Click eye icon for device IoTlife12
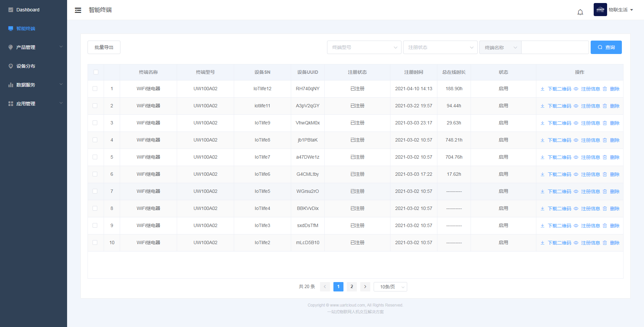 pos(576,89)
